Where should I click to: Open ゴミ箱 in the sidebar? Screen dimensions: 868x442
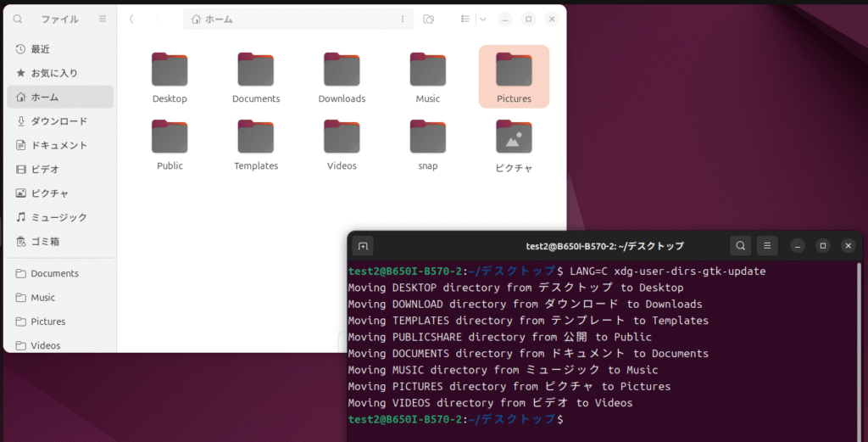pos(60,242)
